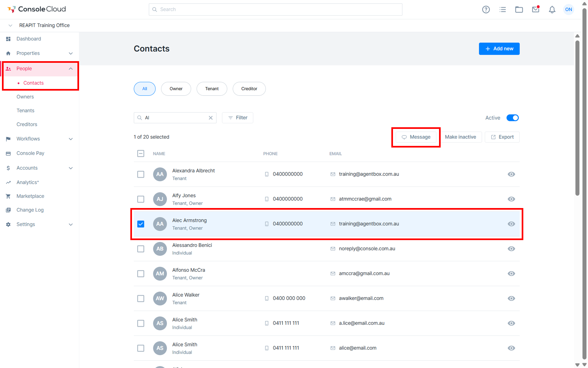Open the mail inbox icon with red dot

point(536,9)
